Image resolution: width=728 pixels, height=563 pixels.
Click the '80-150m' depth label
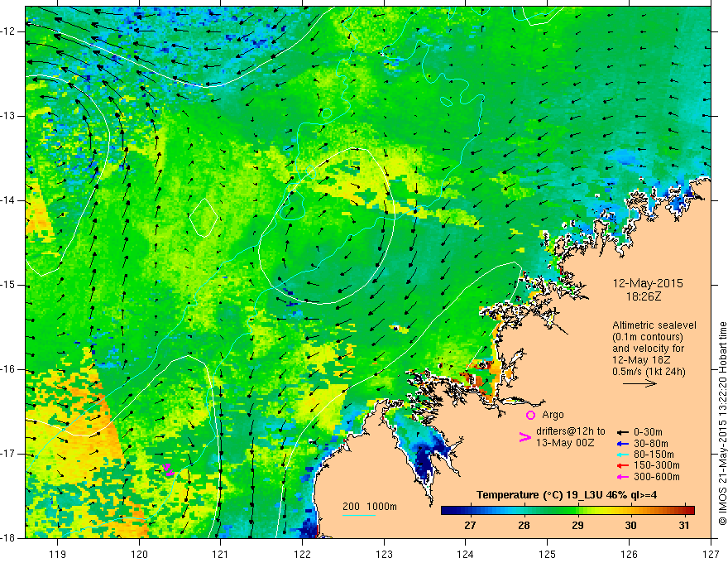coord(654,455)
